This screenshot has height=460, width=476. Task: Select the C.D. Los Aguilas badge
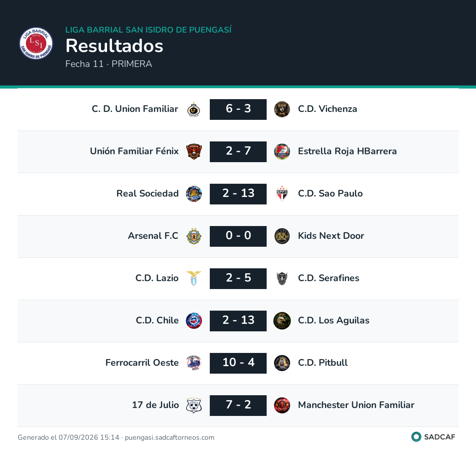[x=282, y=321]
